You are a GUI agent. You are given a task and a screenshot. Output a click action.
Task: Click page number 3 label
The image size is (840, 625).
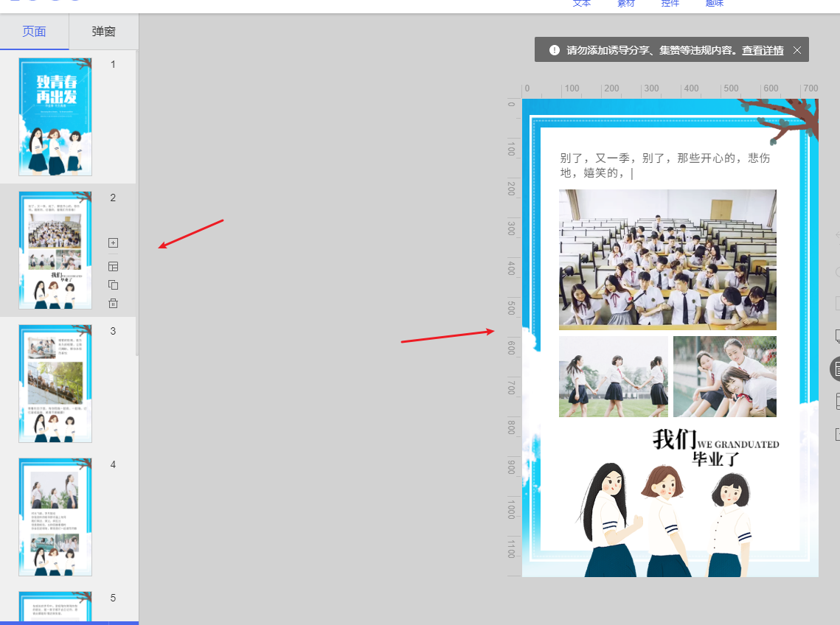coord(113,331)
